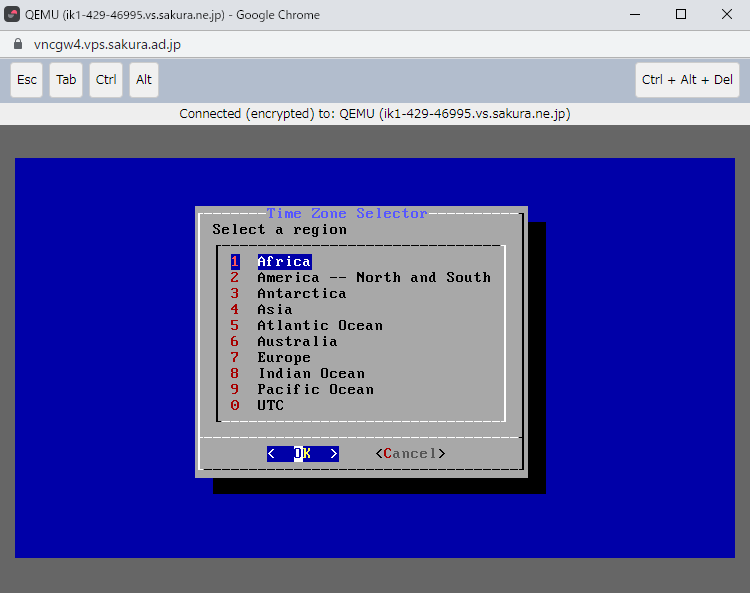750x593 pixels.
Task: Toggle the Alt modifier button
Action: coord(144,80)
